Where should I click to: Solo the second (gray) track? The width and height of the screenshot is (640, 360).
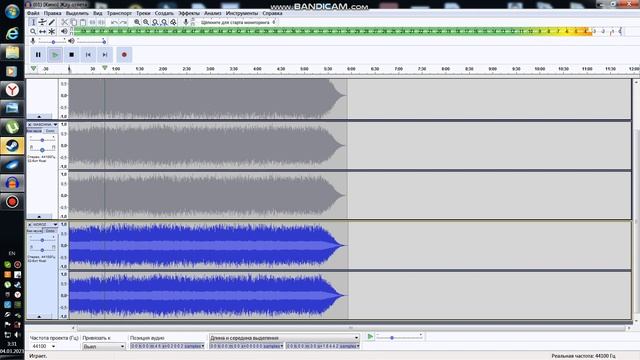50,131
